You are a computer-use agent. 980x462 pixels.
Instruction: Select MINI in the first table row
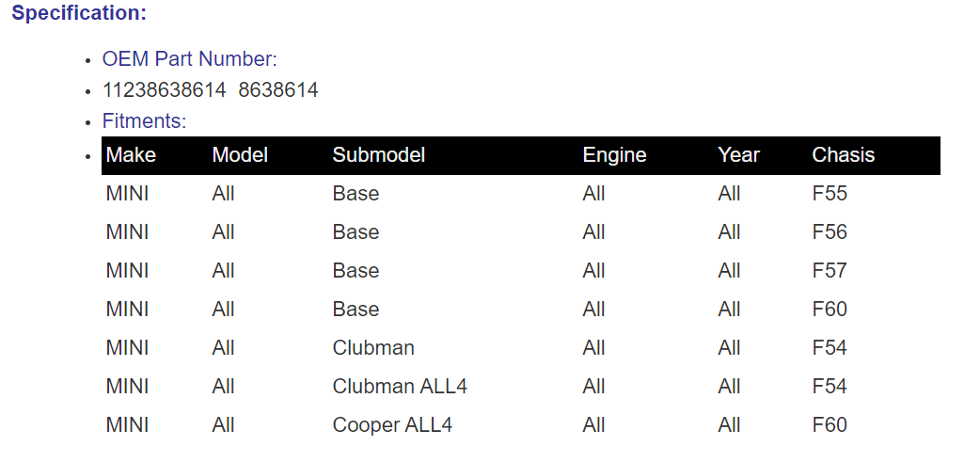[128, 194]
